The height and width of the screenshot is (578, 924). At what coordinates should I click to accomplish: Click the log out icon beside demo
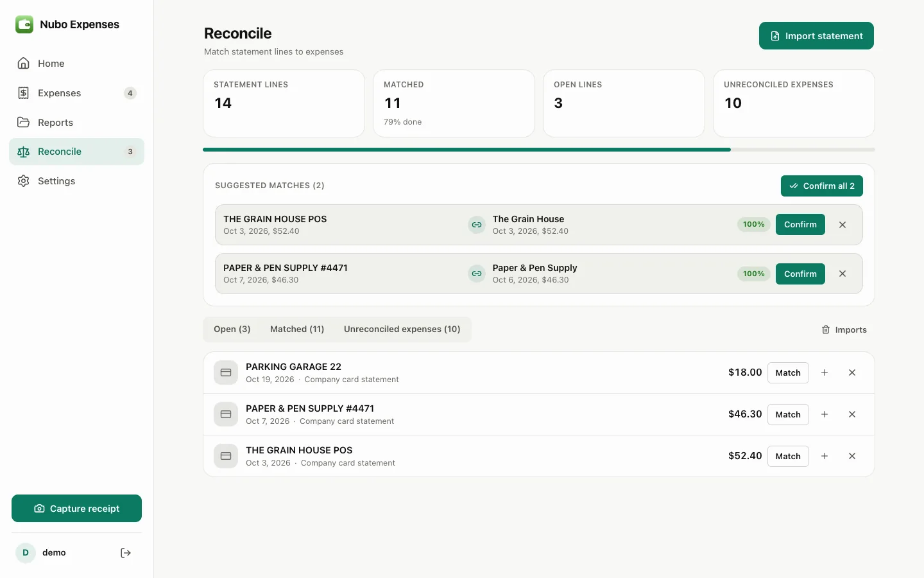(126, 553)
